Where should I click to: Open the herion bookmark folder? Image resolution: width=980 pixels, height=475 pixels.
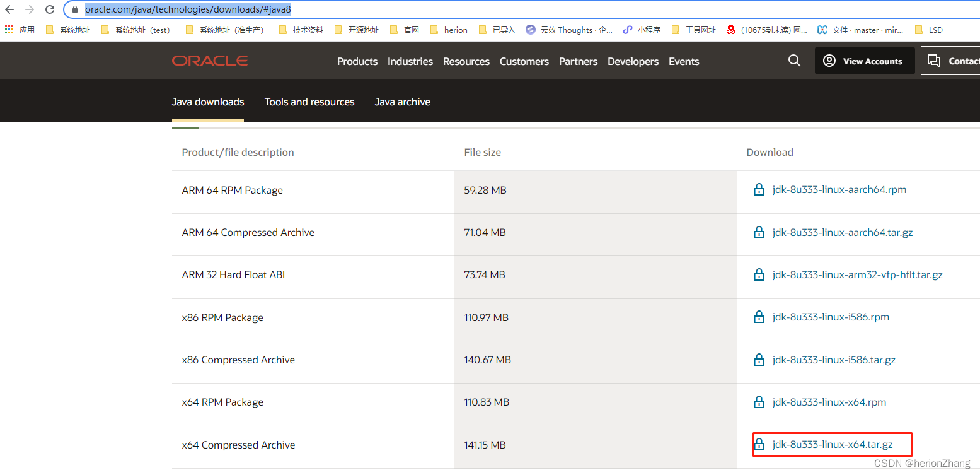point(449,30)
